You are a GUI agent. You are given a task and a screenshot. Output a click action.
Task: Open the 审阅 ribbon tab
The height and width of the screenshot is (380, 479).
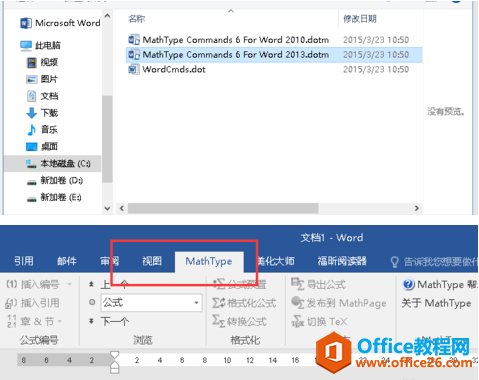[x=110, y=261]
